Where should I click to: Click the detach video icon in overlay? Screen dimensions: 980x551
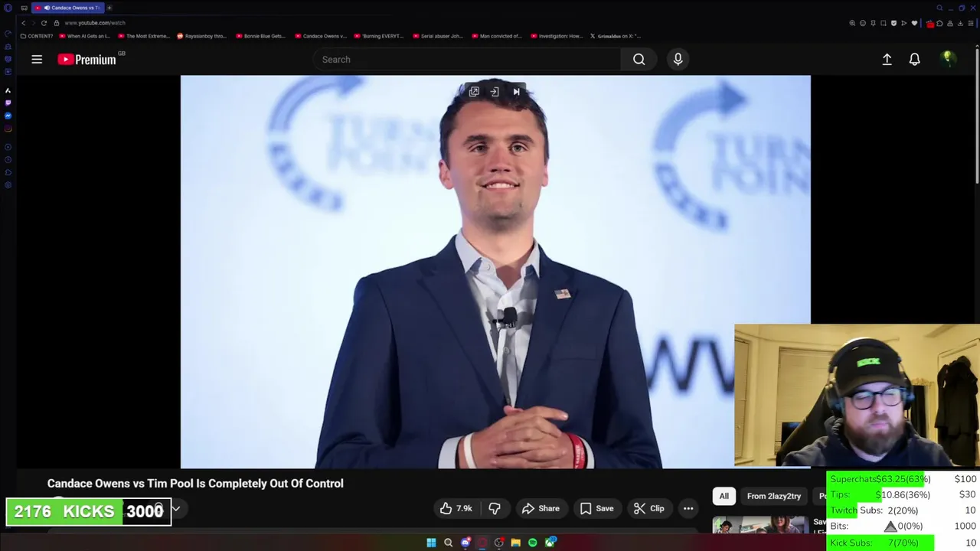[x=495, y=92]
